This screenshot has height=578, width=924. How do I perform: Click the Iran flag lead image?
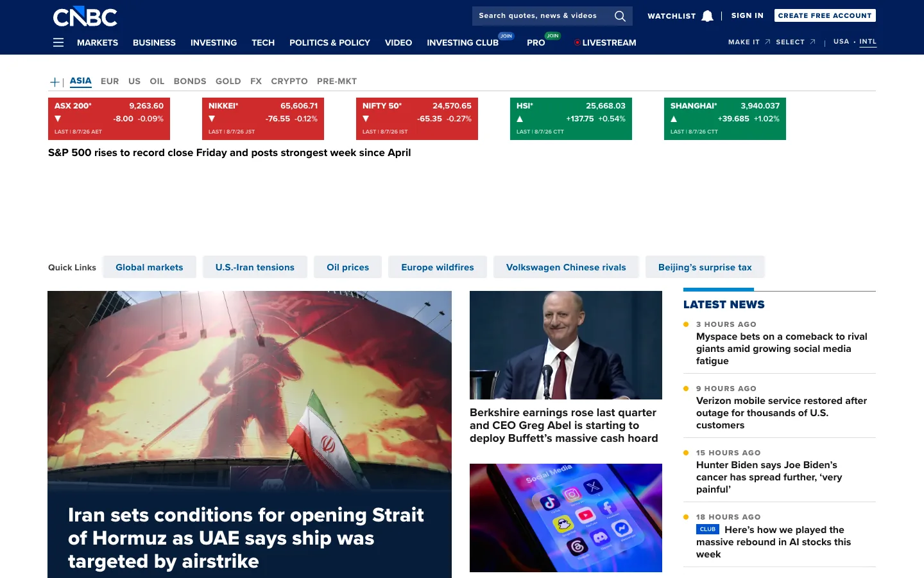coord(250,392)
